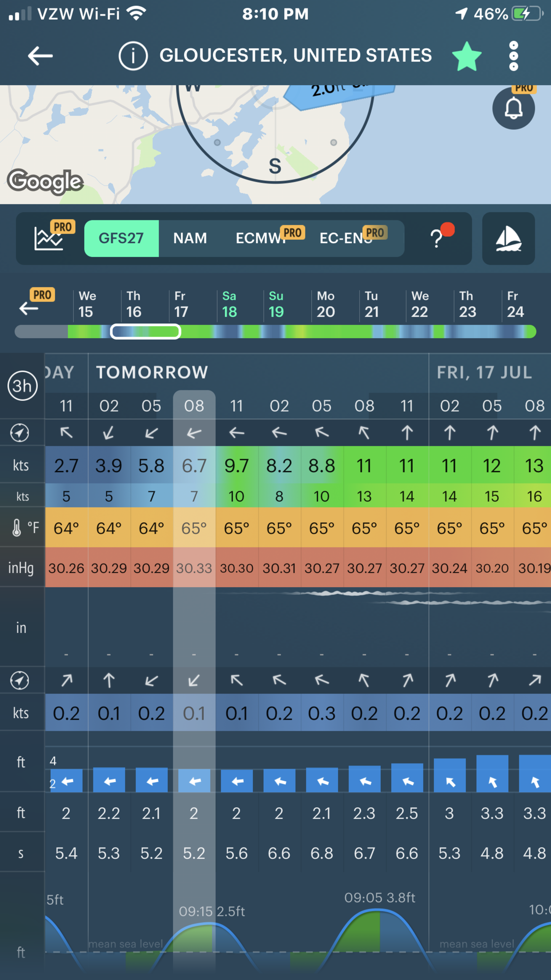Screen dimensions: 551x980
Task: Tap the thermometer °F temperature unit
Action: pyautogui.click(x=26, y=528)
